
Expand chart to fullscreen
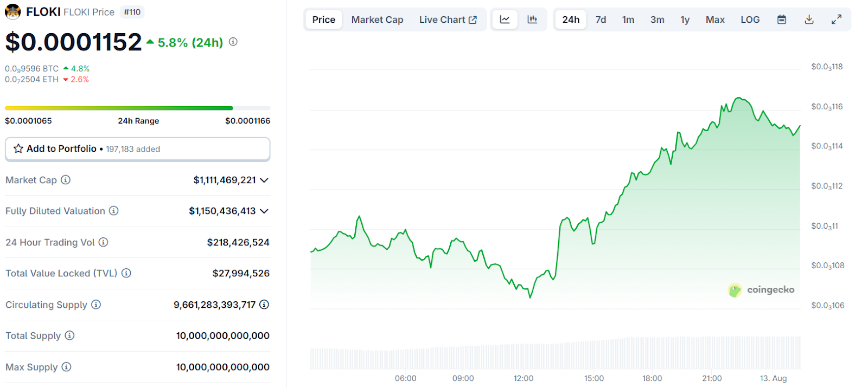coord(837,20)
